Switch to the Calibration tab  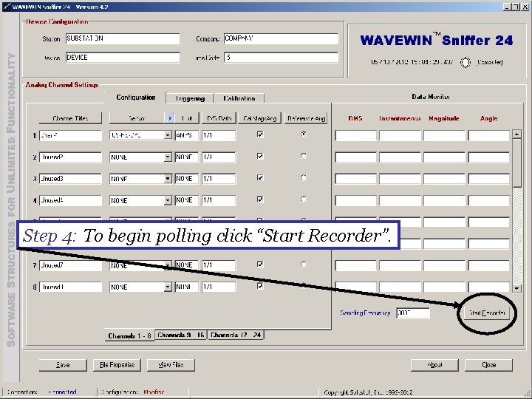click(239, 98)
